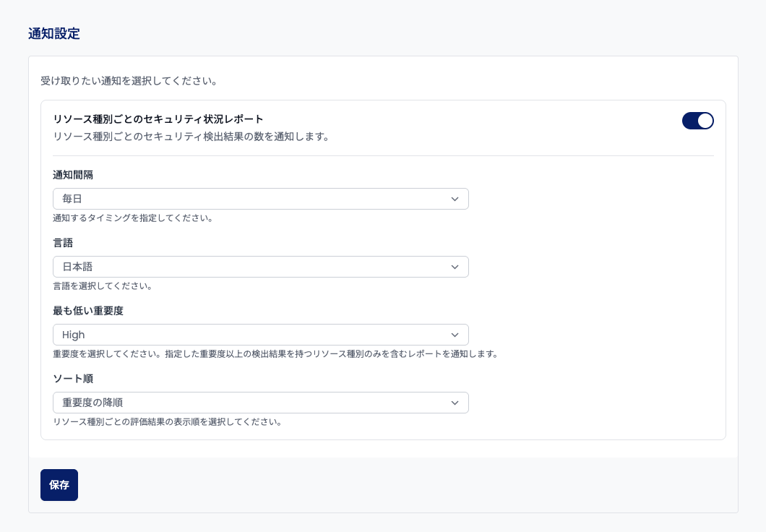Click the white knob inside the report toggle
Viewport: 766px width, 532px height.
point(705,121)
